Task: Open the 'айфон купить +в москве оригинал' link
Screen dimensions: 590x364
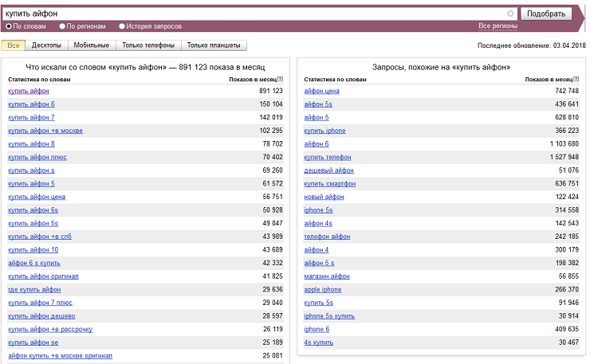Action: [61, 356]
